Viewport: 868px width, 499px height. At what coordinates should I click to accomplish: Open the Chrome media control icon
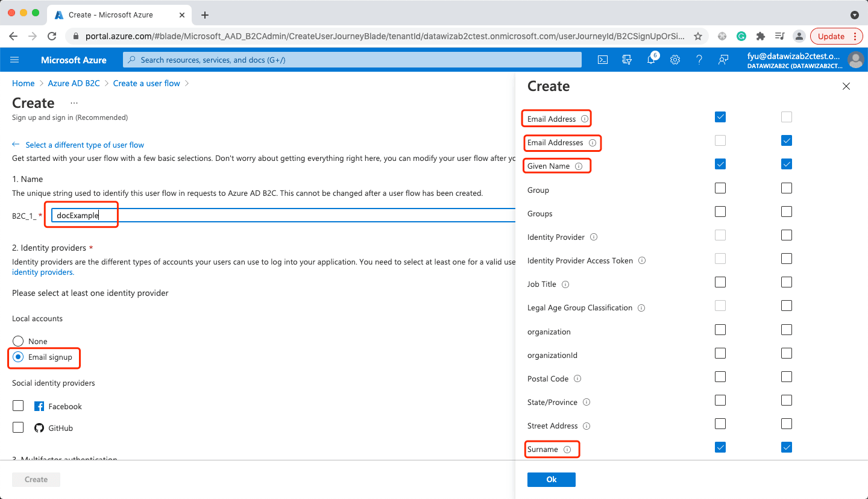coord(780,36)
